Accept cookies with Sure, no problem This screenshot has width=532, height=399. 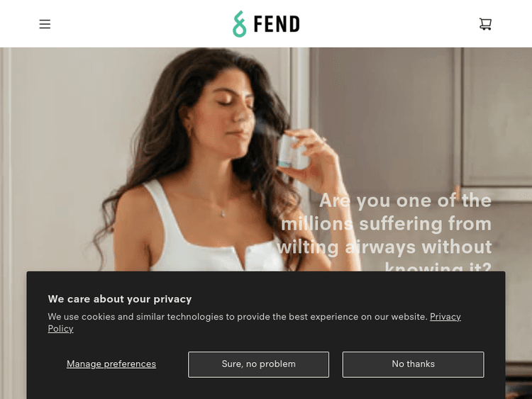258,364
